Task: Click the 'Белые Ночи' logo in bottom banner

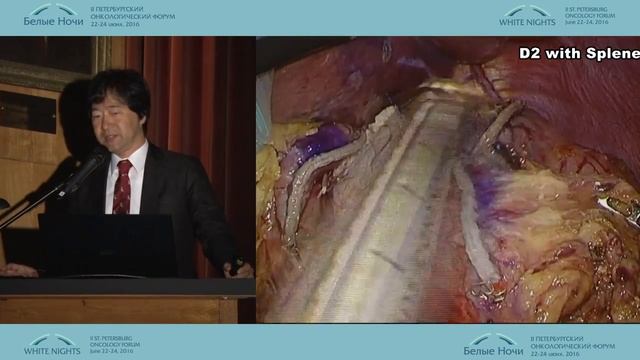Action: click(493, 345)
